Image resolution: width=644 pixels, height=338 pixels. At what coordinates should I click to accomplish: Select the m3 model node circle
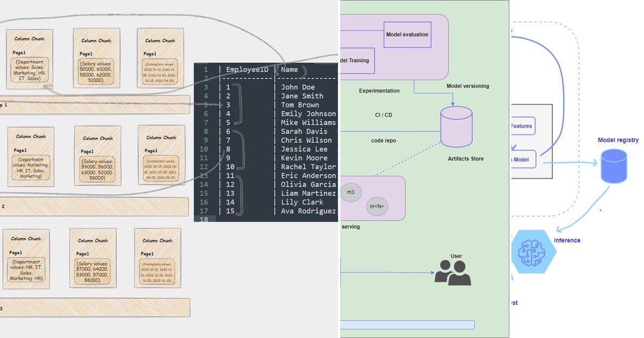point(352,192)
